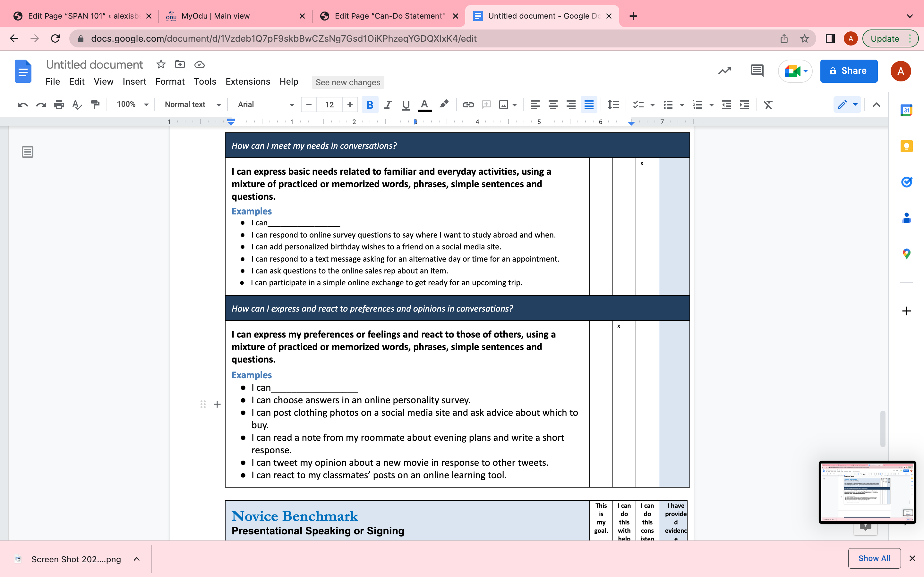Select the Paint format roller icon
Viewport: 924px width, 577px height.
(95, 105)
